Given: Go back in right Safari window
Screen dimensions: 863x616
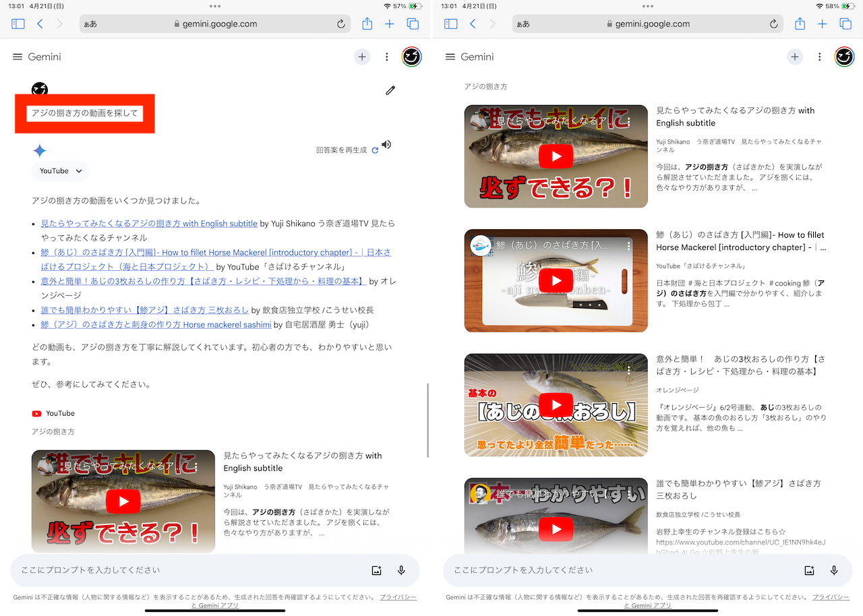Looking at the screenshot, I should 473,24.
